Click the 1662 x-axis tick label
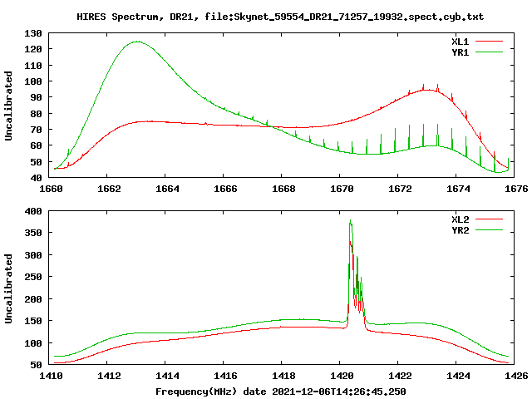The image size is (532, 399). coord(109,189)
